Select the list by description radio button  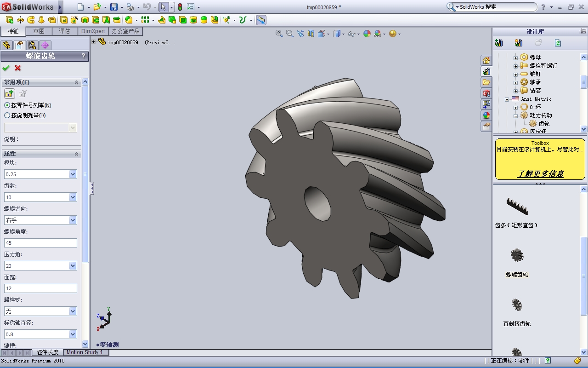(x=7, y=115)
